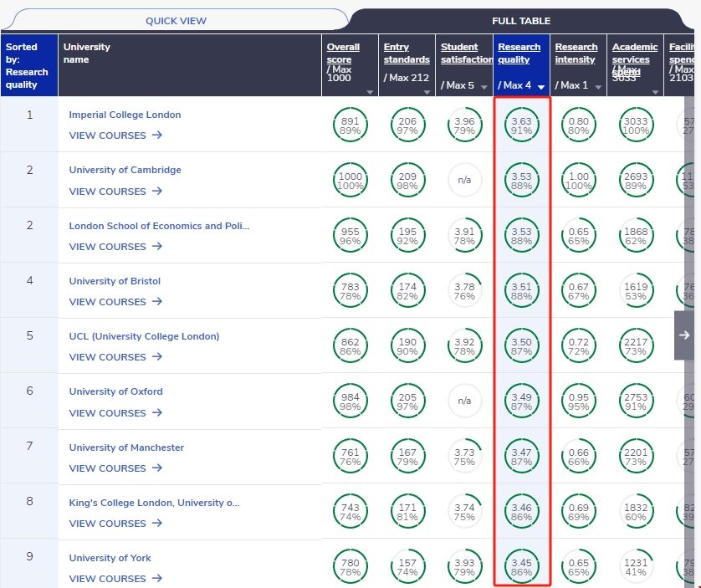Click the University of York link
The height and width of the screenshot is (588, 701).
(x=110, y=558)
